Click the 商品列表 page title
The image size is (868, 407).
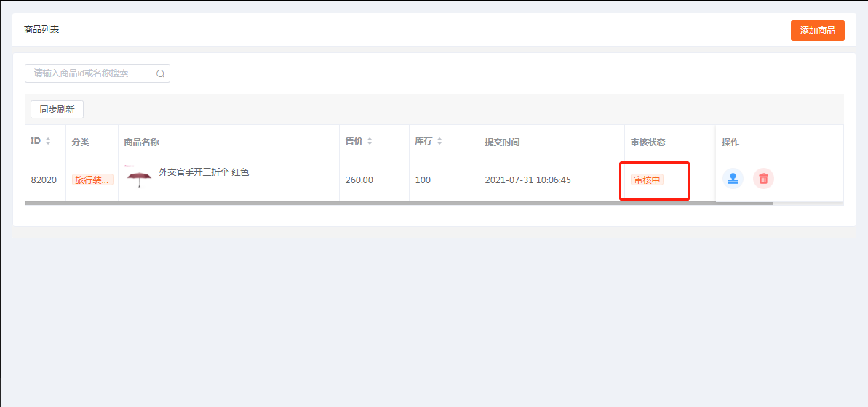pos(41,30)
